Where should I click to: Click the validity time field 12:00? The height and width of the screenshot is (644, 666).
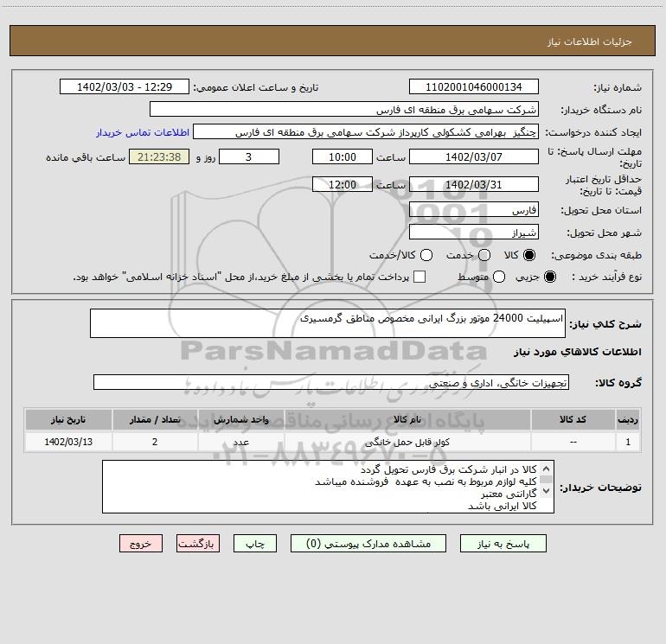click(x=343, y=184)
